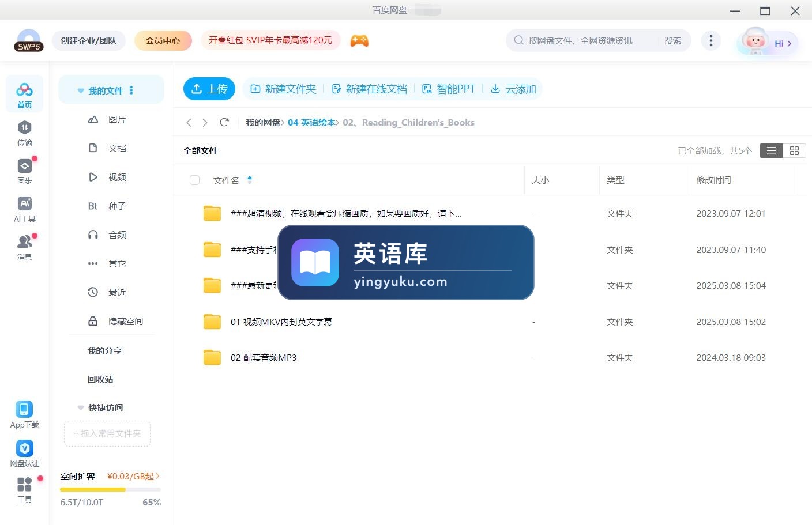Expand the Hi user menu chevron
812x525 pixels.
click(x=789, y=44)
